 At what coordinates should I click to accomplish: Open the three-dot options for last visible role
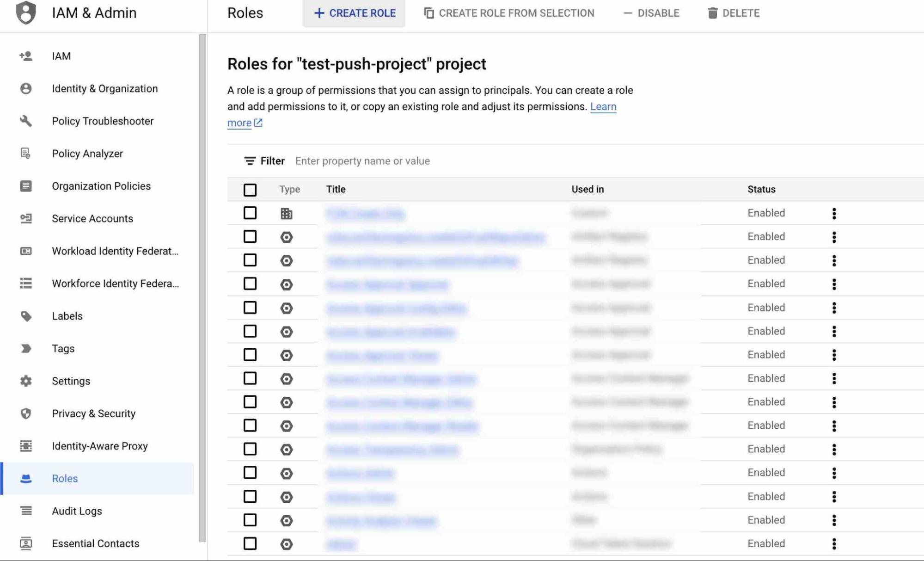[x=834, y=543]
